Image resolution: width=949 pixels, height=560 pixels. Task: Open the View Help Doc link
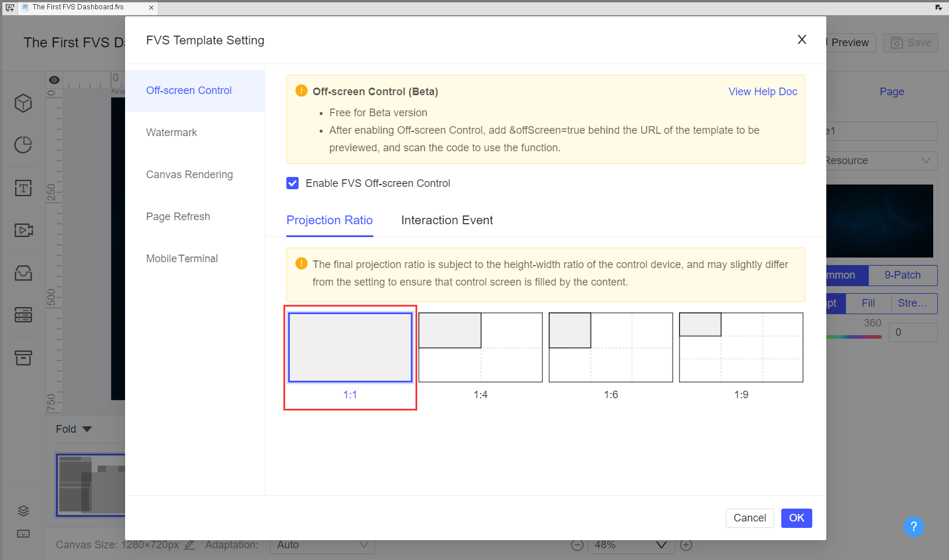[x=763, y=91]
